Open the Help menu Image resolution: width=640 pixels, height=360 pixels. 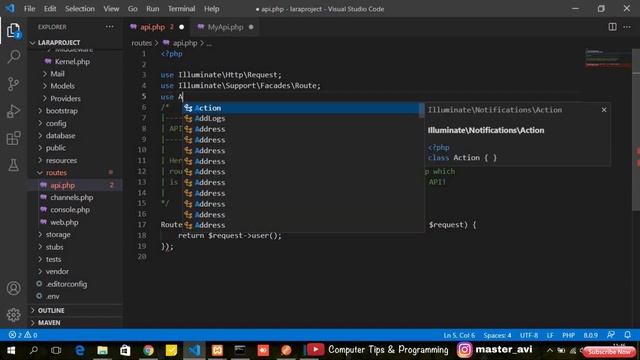(x=211, y=9)
